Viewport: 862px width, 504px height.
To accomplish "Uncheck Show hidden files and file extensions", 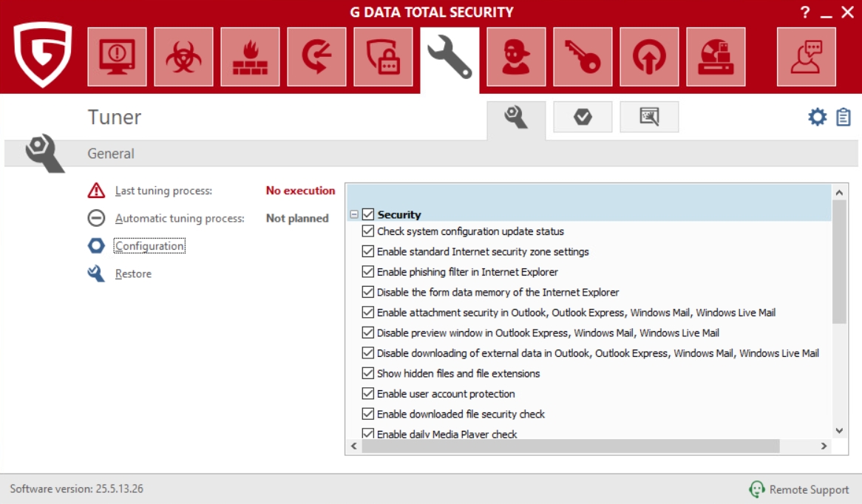I will pyautogui.click(x=368, y=373).
